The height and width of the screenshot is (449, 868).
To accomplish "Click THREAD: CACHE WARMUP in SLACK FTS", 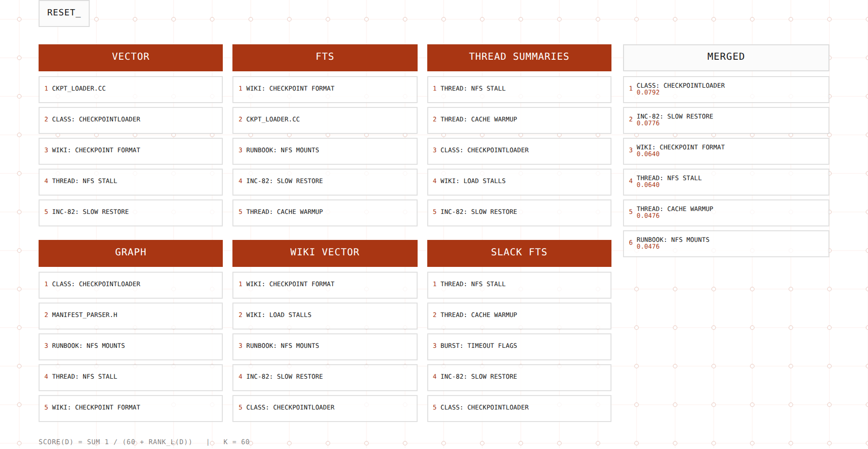I will (519, 316).
